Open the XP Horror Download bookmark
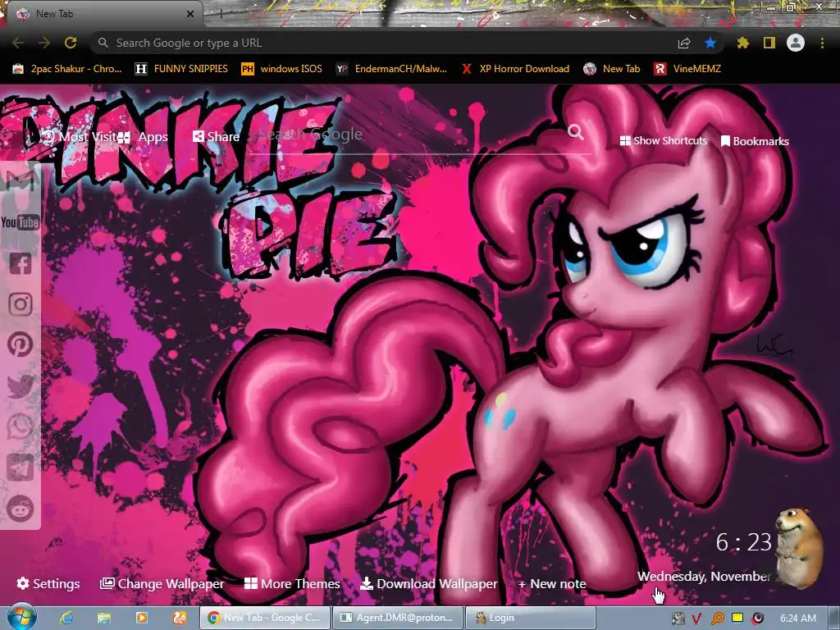This screenshot has width=840, height=630. (x=515, y=69)
